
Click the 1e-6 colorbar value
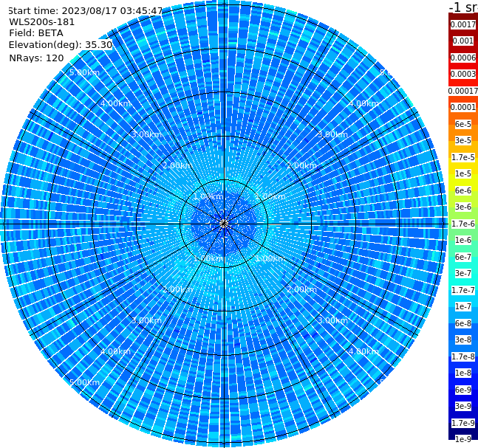tap(463, 240)
